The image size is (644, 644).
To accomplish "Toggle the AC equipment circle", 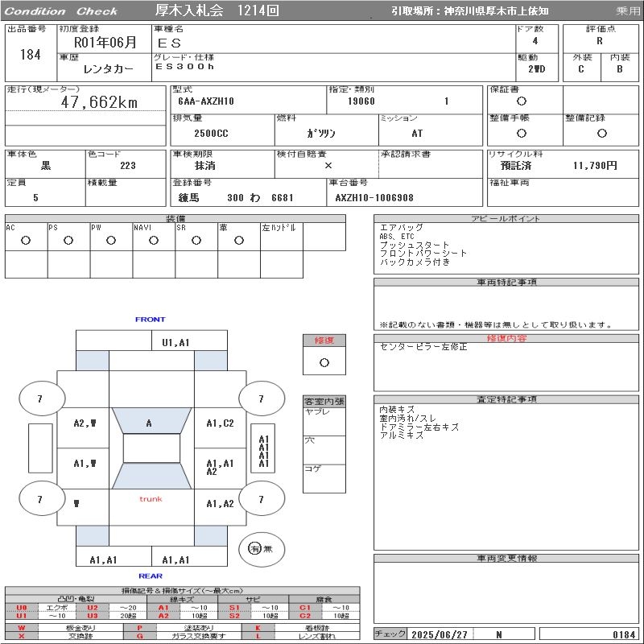I will [x=26, y=240].
